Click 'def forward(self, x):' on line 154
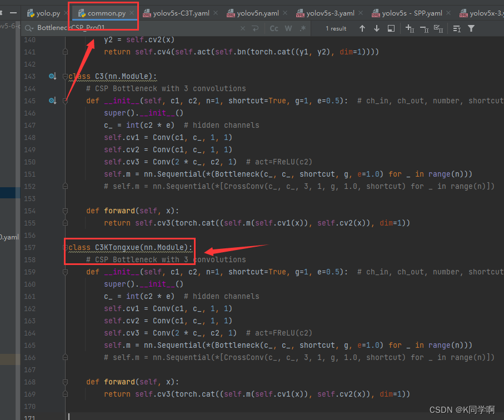The width and height of the screenshot is (504, 420). pyautogui.click(x=132, y=211)
